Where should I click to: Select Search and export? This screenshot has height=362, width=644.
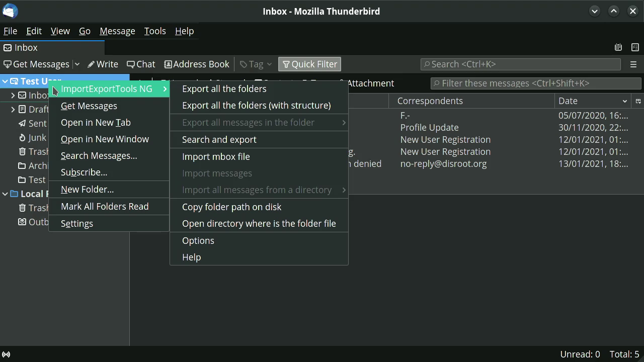(x=259, y=140)
